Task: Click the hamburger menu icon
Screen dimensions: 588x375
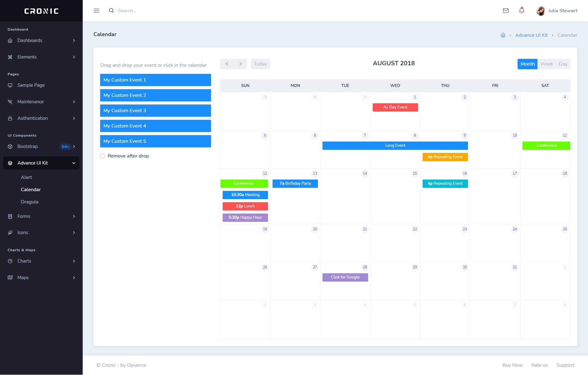Action: (x=96, y=11)
